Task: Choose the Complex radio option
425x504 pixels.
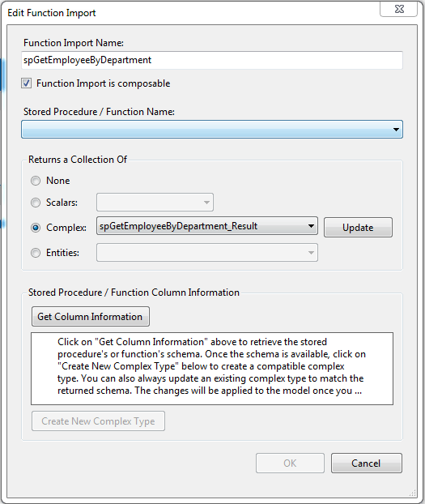Action: [x=36, y=228]
